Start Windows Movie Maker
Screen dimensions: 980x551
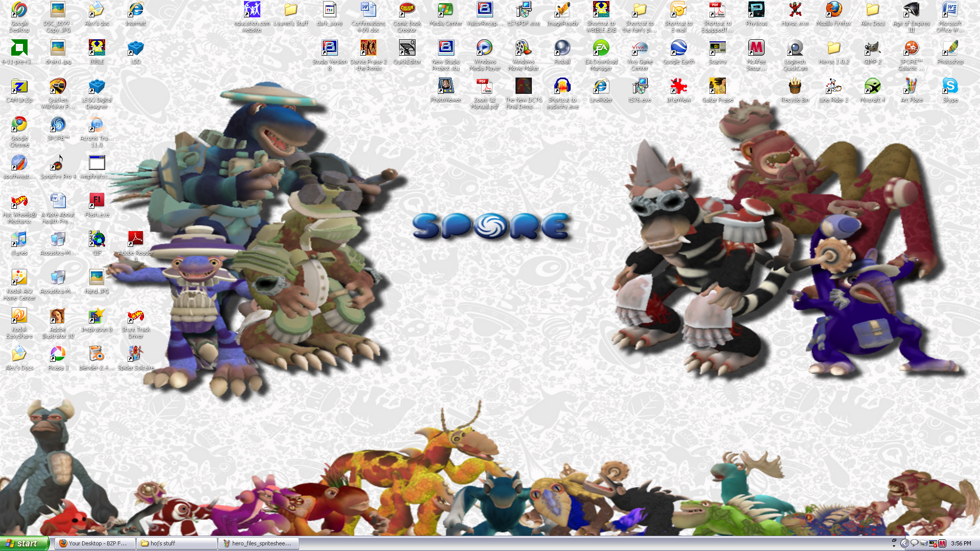(x=523, y=51)
